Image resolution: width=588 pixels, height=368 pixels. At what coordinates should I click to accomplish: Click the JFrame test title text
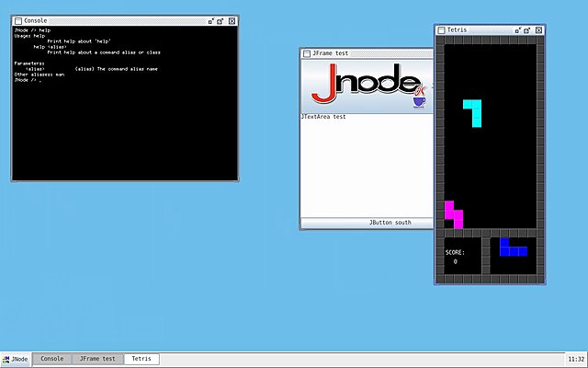pos(330,53)
